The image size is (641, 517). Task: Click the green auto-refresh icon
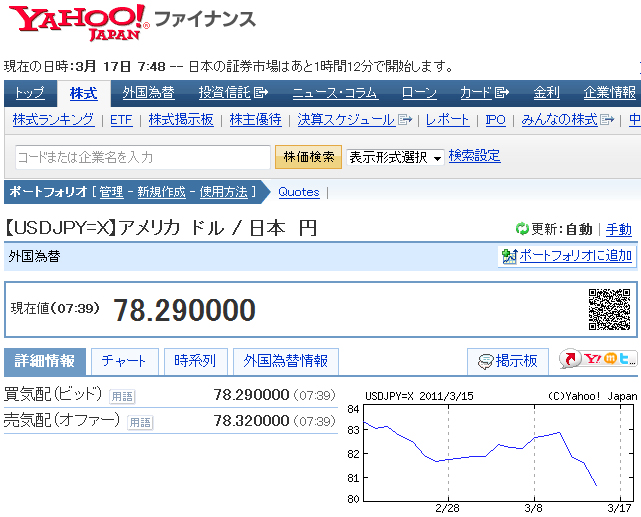coord(521,229)
